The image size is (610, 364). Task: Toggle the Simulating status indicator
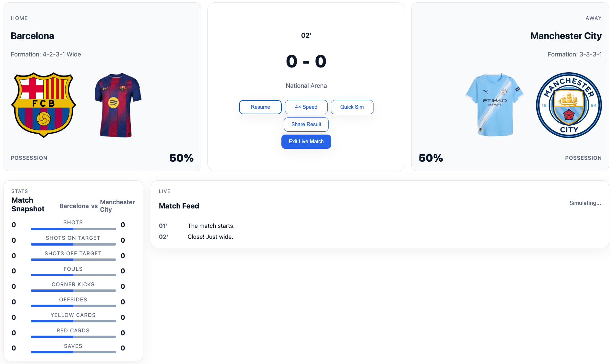(585, 203)
